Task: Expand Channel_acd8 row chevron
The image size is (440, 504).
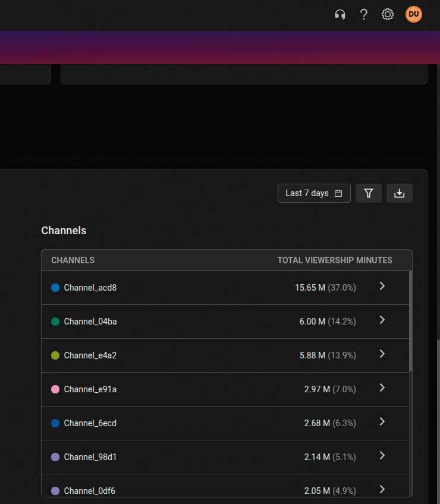Action: [x=382, y=286]
